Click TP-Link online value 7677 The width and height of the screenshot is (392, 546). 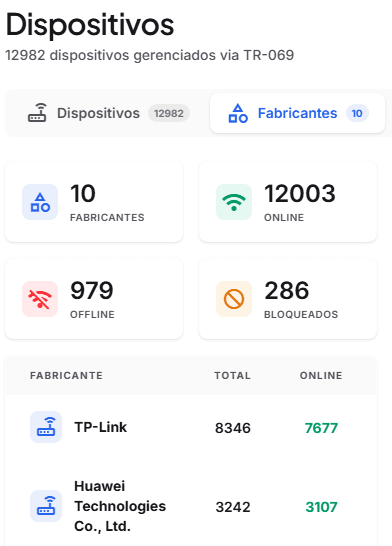[x=321, y=428]
